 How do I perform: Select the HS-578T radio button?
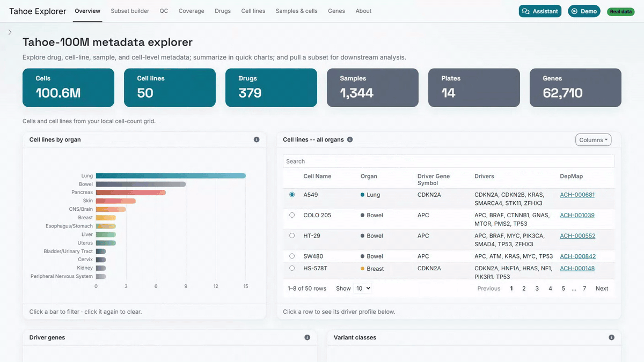(292, 268)
